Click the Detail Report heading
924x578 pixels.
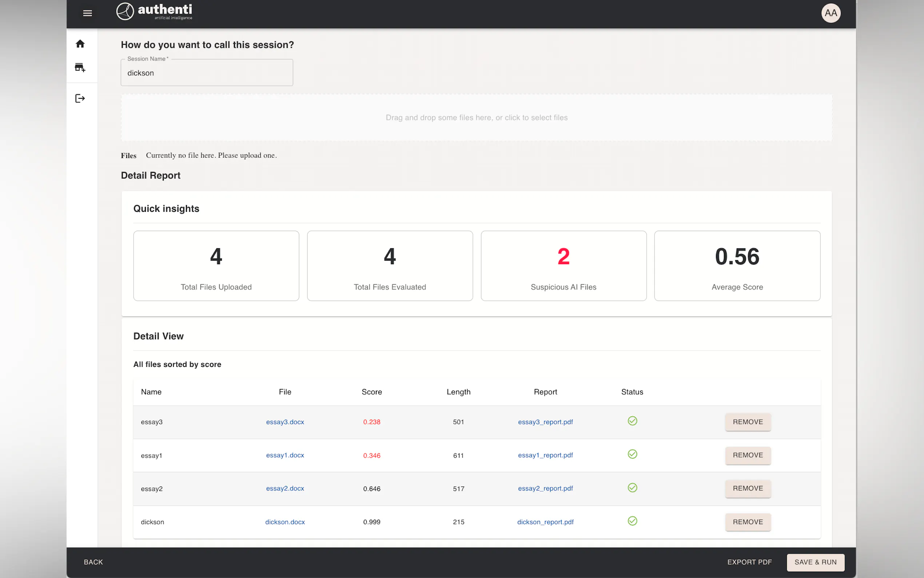click(x=151, y=175)
